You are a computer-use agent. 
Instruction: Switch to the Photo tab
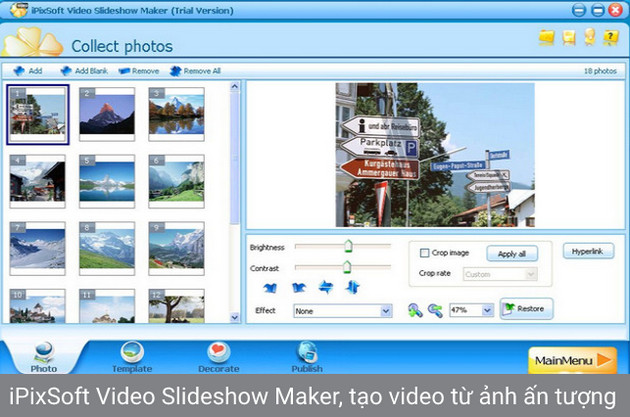coord(43,357)
